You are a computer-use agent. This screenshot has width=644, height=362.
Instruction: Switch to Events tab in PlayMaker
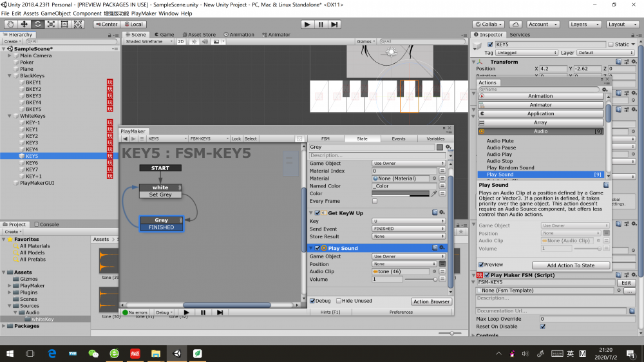tap(399, 139)
